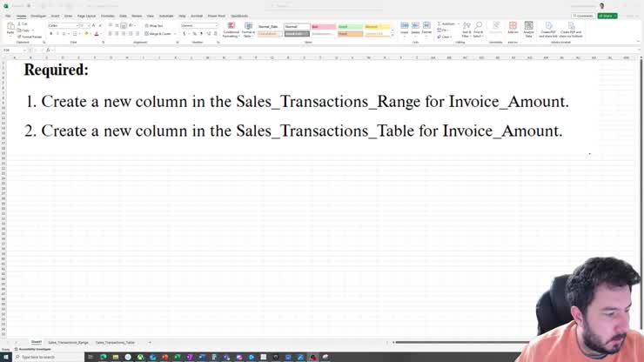
Task: Open the Clear dropdown
Action: click(x=445, y=37)
